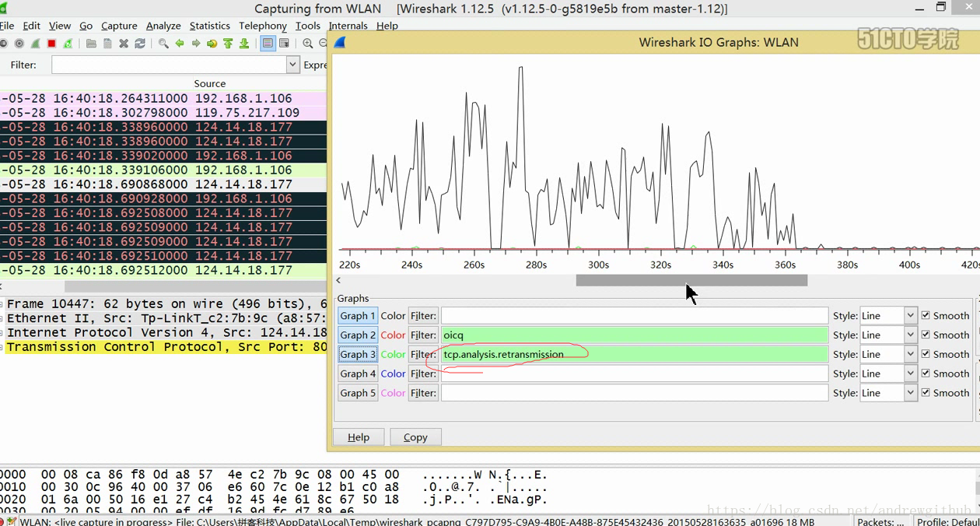Viewport: 980px width, 526px height.
Task: Click Filter: button for Graph 1
Action: pos(423,316)
